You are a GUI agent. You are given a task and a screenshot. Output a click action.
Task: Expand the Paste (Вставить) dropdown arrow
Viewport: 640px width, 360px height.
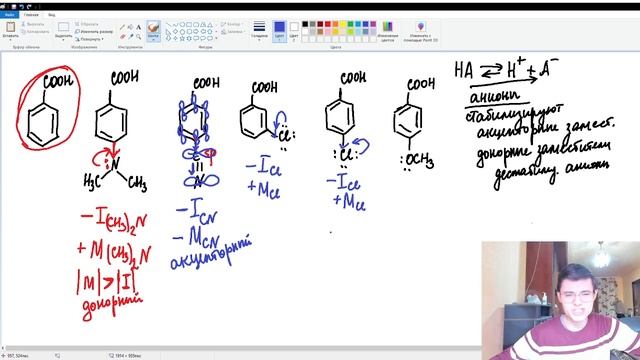pos(10,40)
